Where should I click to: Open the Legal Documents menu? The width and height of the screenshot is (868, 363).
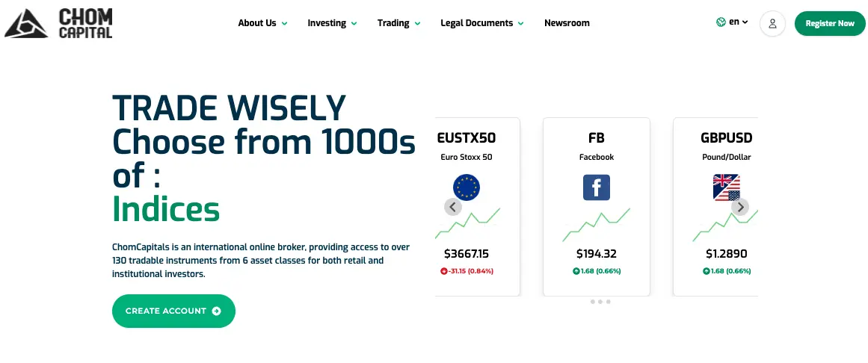click(482, 23)
